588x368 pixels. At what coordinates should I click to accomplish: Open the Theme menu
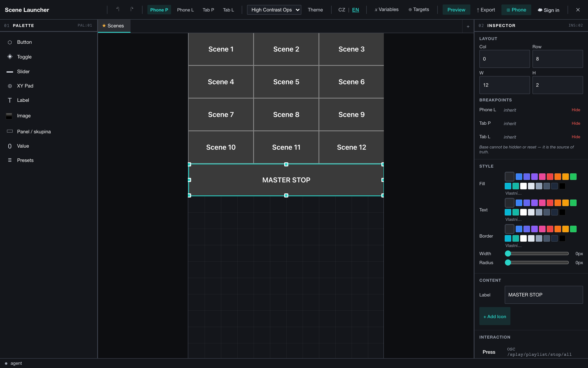click(315, 10)
